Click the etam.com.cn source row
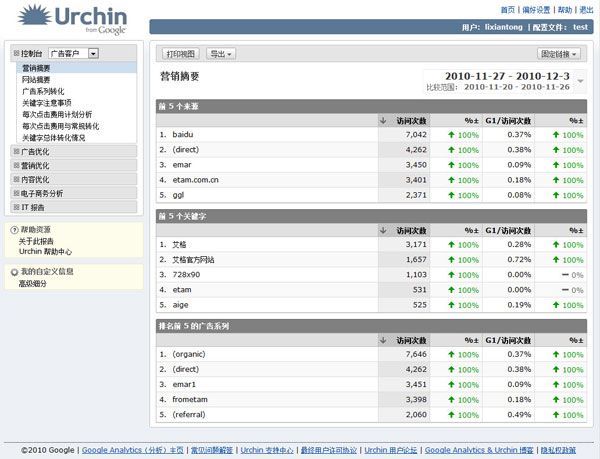The width and height of the screenshot is (600, 459). (x=371, y=180)
